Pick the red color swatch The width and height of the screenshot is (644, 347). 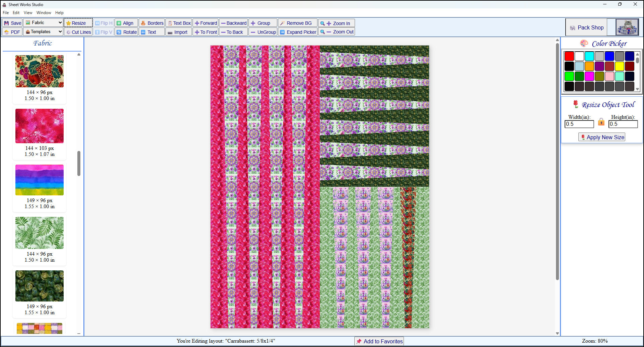pyautogui.click(x=569, y=56)
